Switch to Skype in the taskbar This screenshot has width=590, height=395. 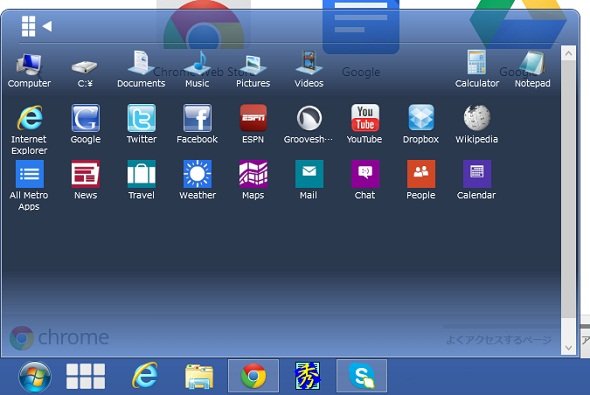[362, 375]
